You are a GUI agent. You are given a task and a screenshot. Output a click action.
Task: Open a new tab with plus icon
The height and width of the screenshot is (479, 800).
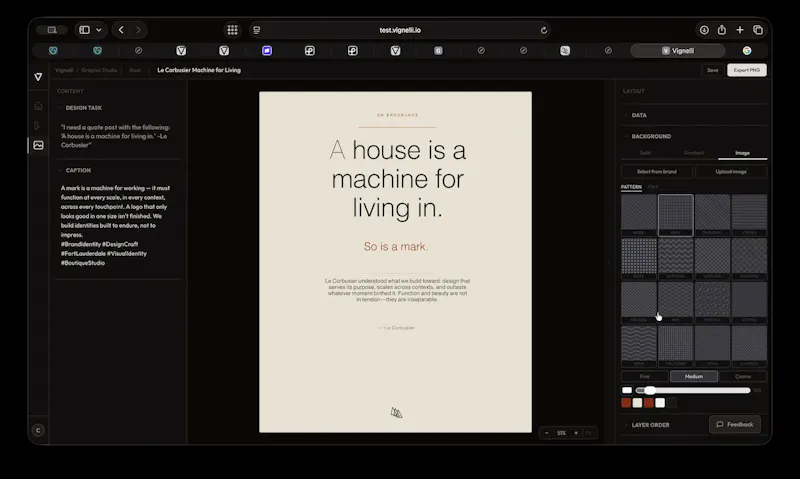[740, 30]
